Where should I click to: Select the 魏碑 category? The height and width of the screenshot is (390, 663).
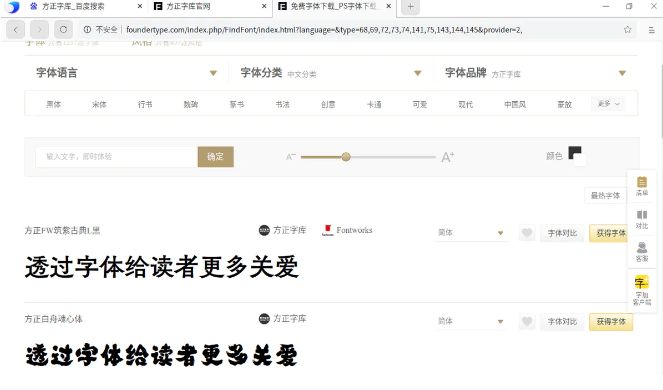coord(191,104)
